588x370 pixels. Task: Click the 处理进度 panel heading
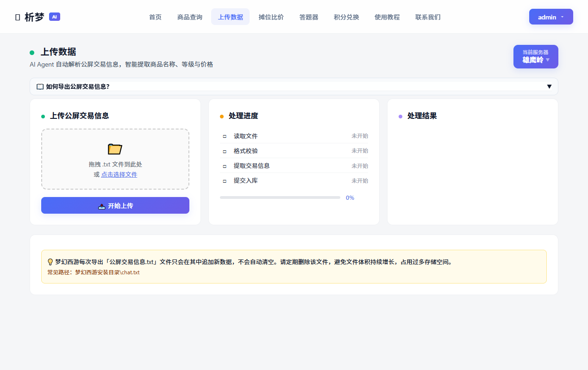coord(244,116)
